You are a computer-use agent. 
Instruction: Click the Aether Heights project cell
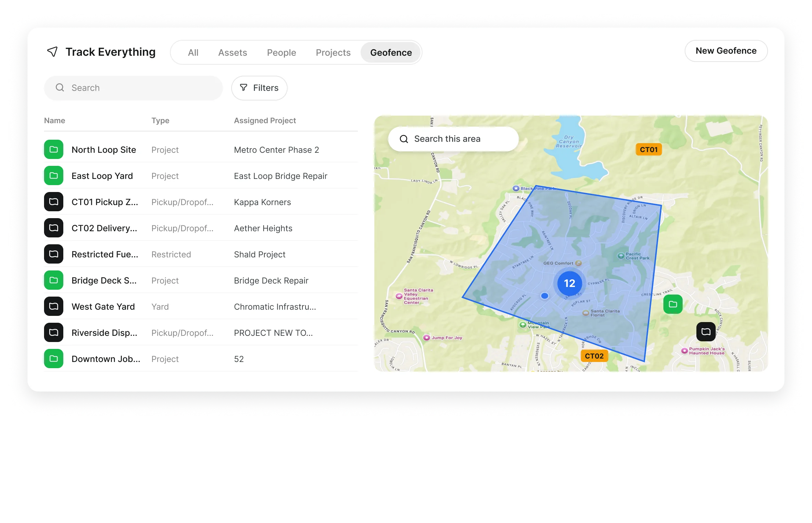[x=263, y=228]
